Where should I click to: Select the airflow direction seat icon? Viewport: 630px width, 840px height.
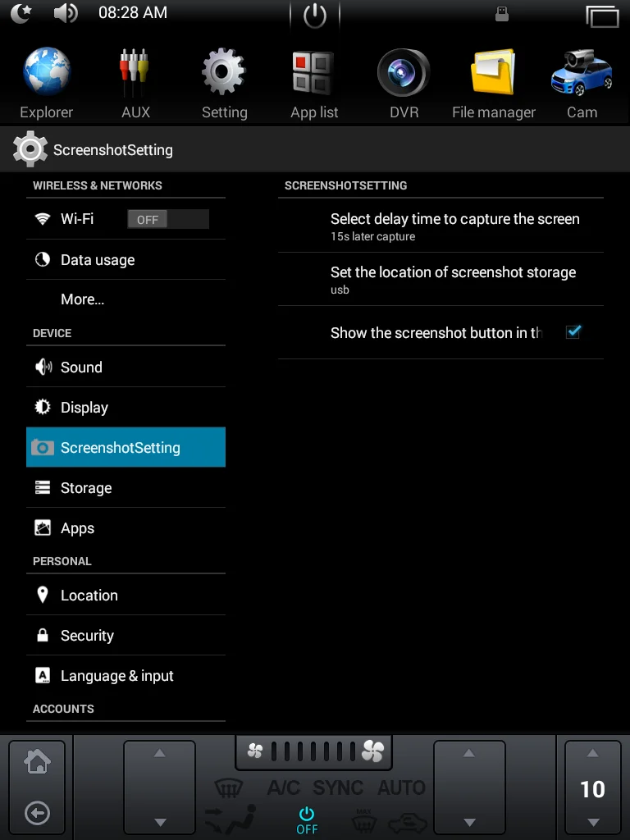coord(231,819)
